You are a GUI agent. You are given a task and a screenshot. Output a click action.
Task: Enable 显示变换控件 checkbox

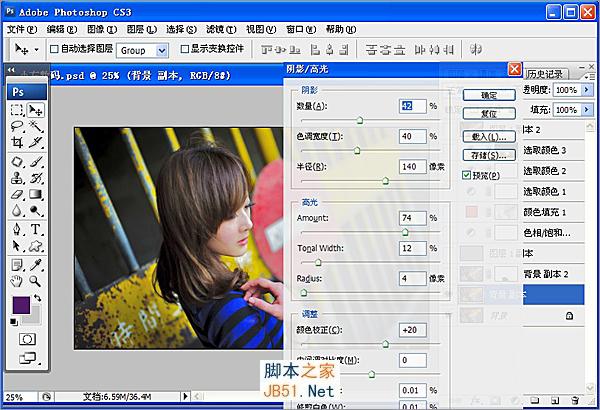pyautogui.click(x=185, y=49)
